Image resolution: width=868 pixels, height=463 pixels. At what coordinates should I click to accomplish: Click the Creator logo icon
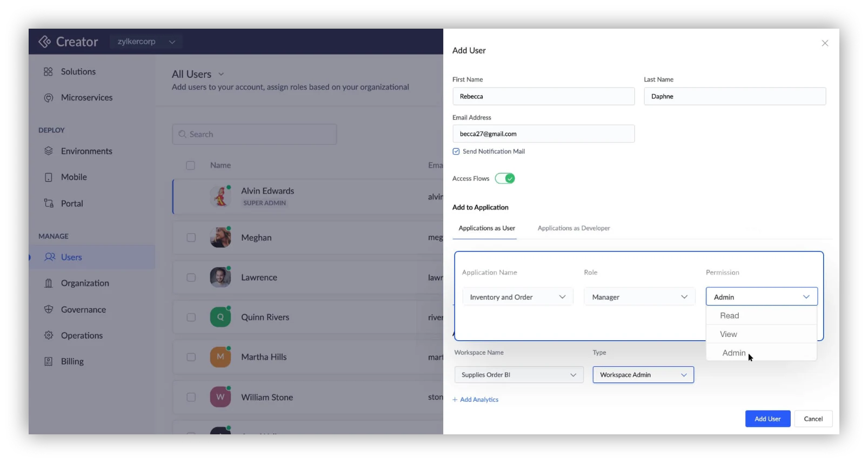pos(44,42)
